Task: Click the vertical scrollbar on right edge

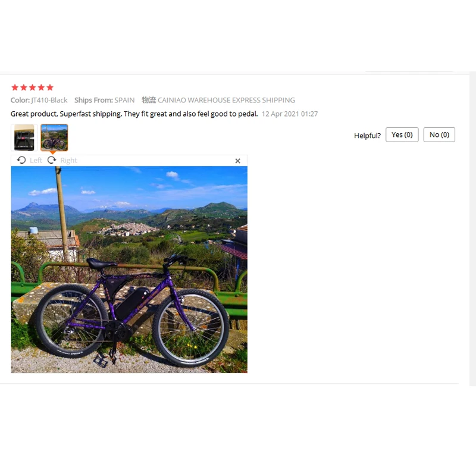Action: pyautogui.click(x=472, y=229)
